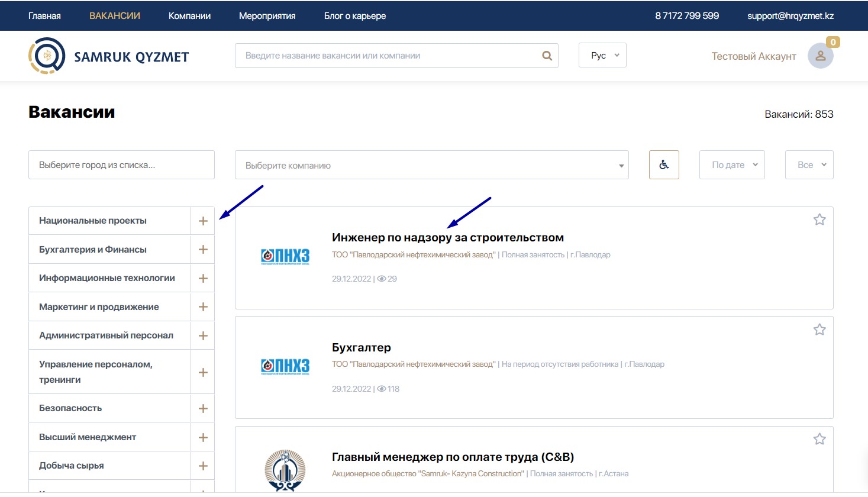
Task: Open Инженер по надзору за строительством vacancy
Action: pyautogui.click(x=448, y=237)
